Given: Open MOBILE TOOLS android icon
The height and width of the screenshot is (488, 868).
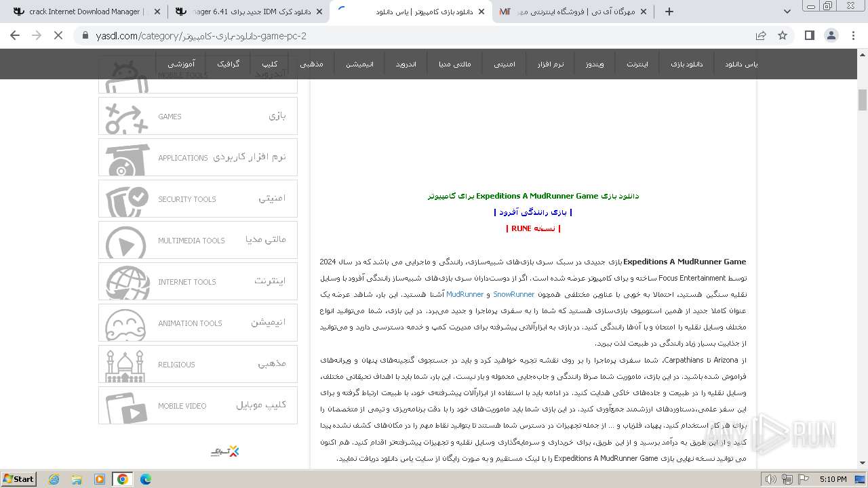Looking at the screenshot, I should pyautogui.click(x=126, y=77).
